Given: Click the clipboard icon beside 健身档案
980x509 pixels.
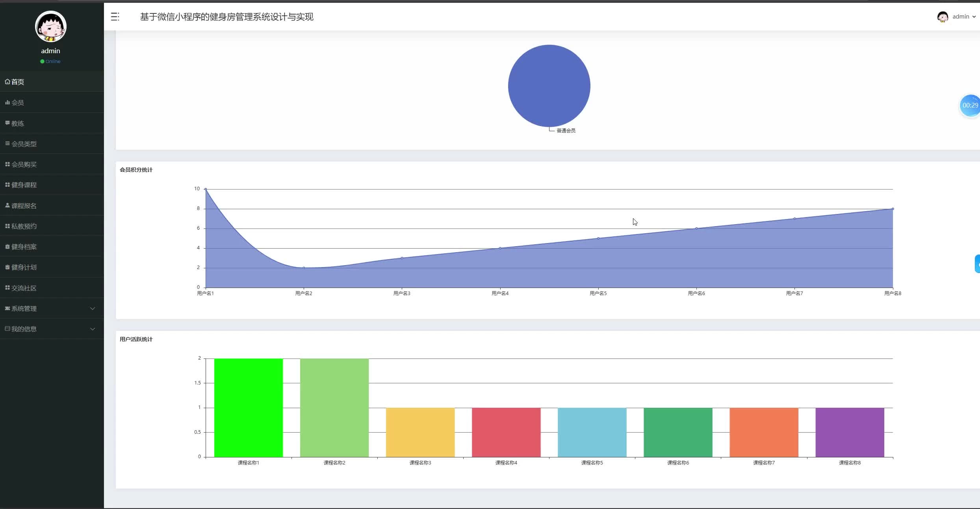Looking at the screenshot, I should click(7, 247).
